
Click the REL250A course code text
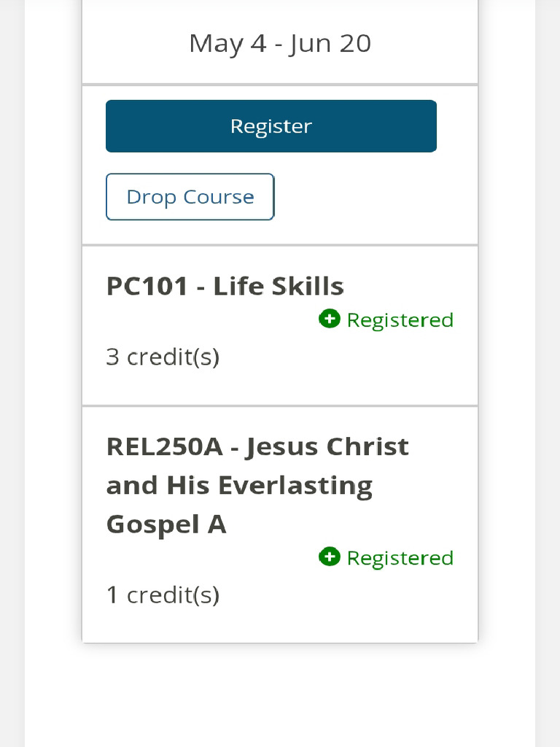[x=165, y=447]
